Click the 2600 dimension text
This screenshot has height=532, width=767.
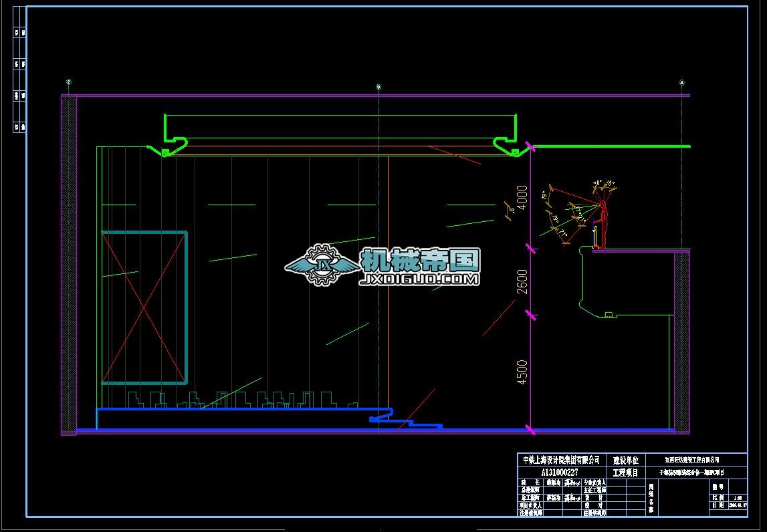522,281
